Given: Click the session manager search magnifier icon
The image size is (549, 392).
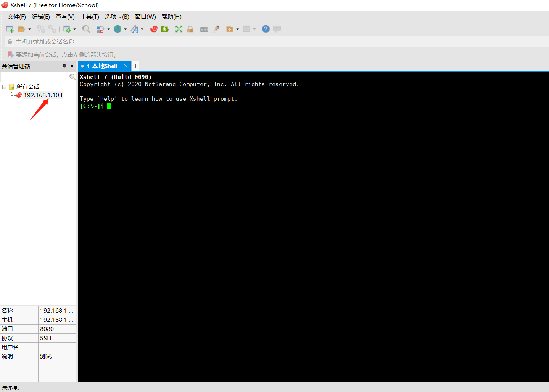Looking at the screenshot, I should click(x=72, y=77).
